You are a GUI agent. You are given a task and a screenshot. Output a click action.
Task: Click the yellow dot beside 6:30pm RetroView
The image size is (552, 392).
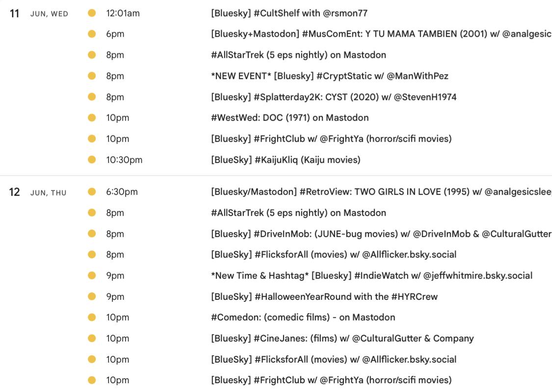click(92, 192)
